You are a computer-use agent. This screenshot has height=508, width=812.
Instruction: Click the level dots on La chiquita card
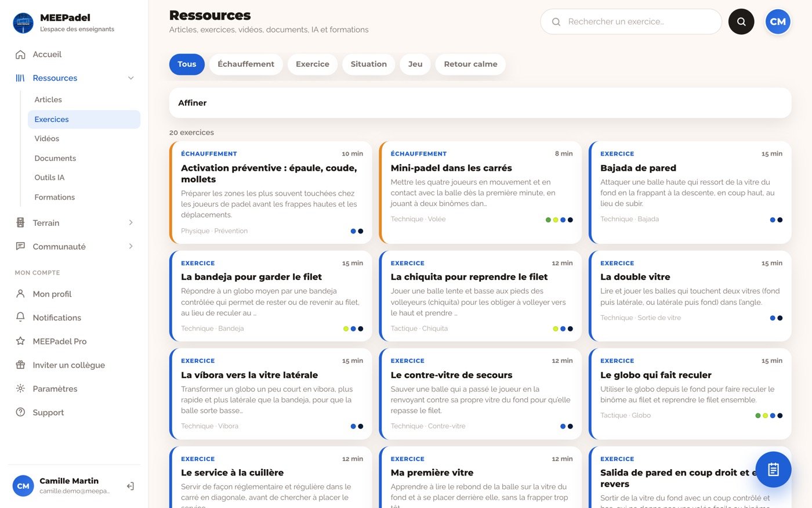click(x=563, y=329)
